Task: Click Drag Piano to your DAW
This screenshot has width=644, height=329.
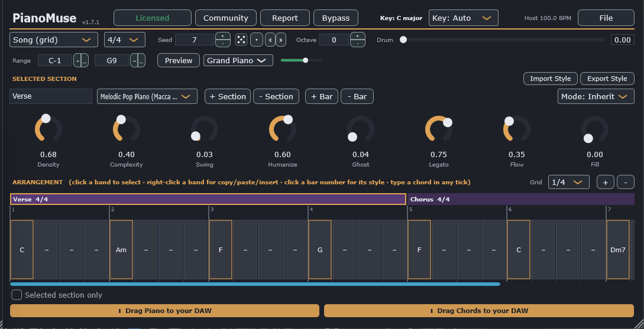Action: point(165,311)
